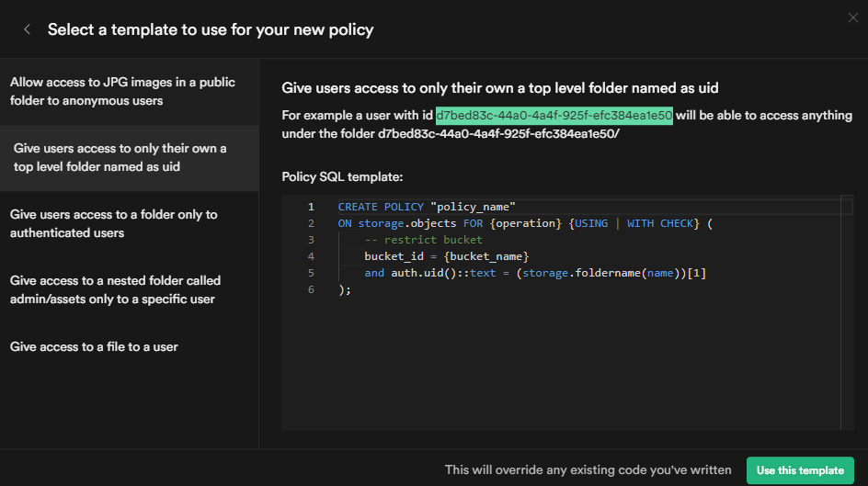
Task: Select the JPG images public folder template
Action: click(x=122, y=91)
